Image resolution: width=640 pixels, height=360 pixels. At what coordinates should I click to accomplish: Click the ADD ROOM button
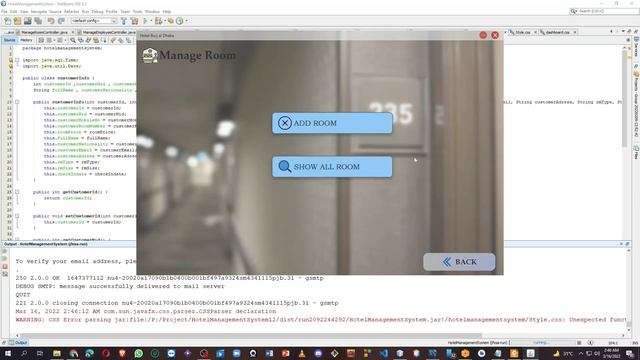332,123
